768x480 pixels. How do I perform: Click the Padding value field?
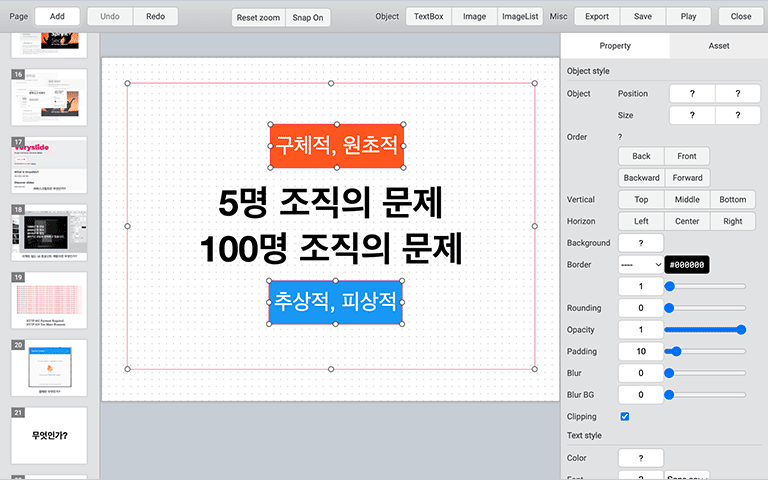pos(641,351)
